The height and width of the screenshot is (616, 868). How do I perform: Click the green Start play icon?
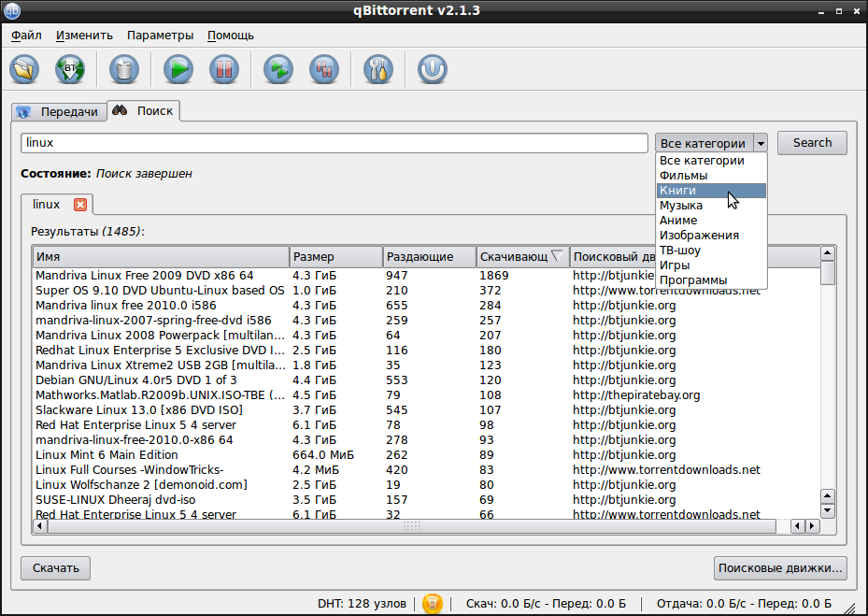coord(178,69)
